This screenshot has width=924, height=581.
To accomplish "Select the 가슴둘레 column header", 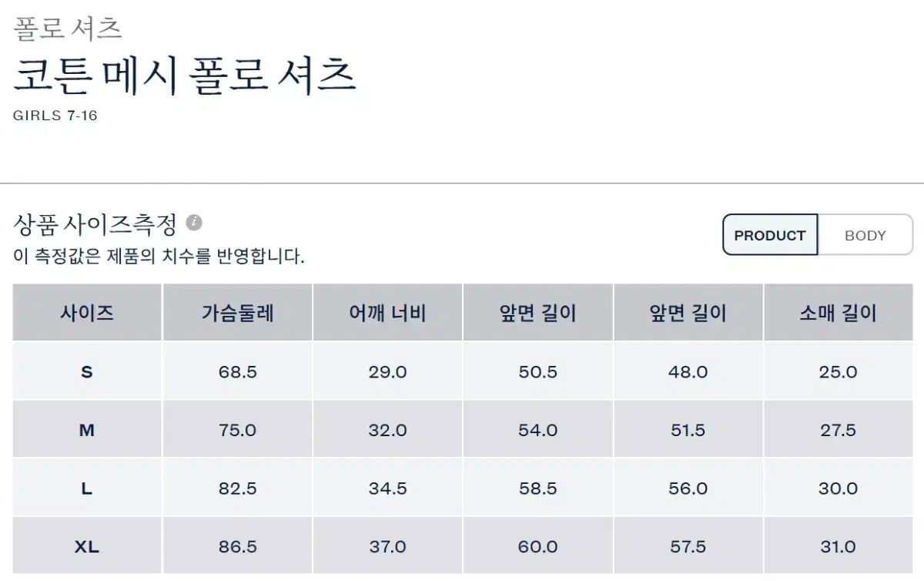I will [x=237, y=313].
